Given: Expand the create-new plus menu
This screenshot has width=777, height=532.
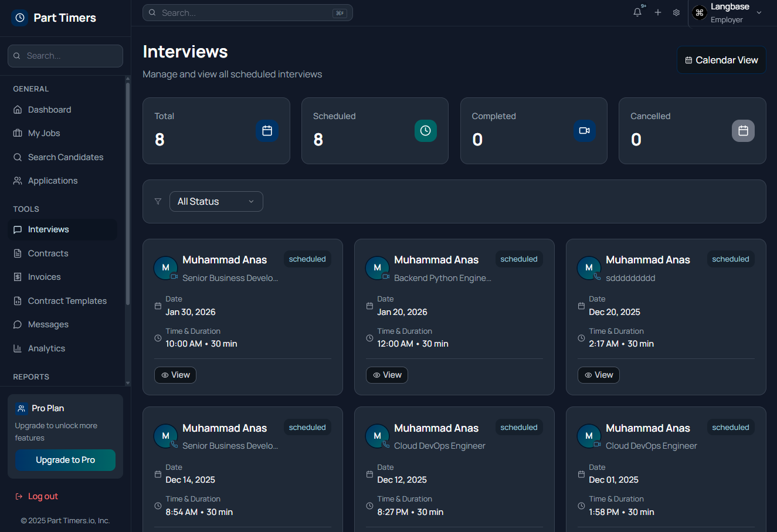Looking at the screenshot, I should coord(657,12).
